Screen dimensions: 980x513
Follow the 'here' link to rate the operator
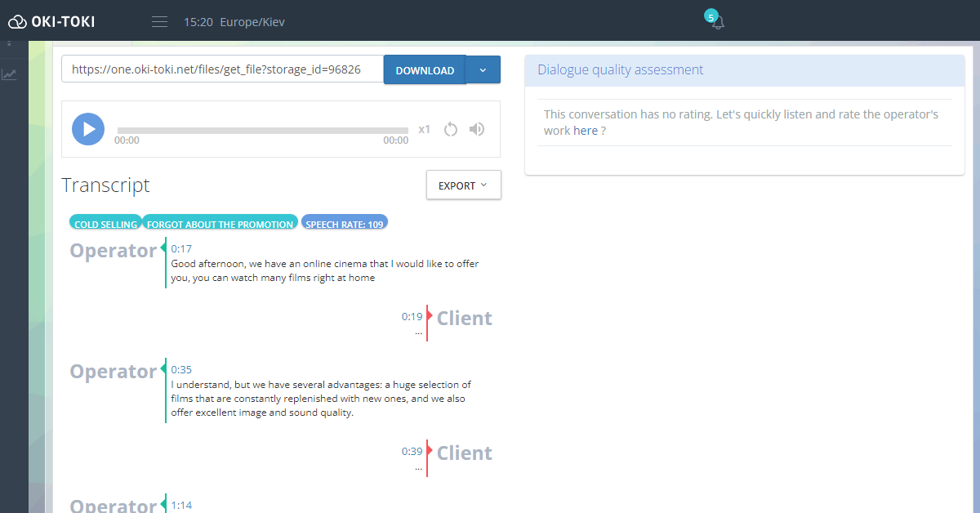(x=585, y=131)
